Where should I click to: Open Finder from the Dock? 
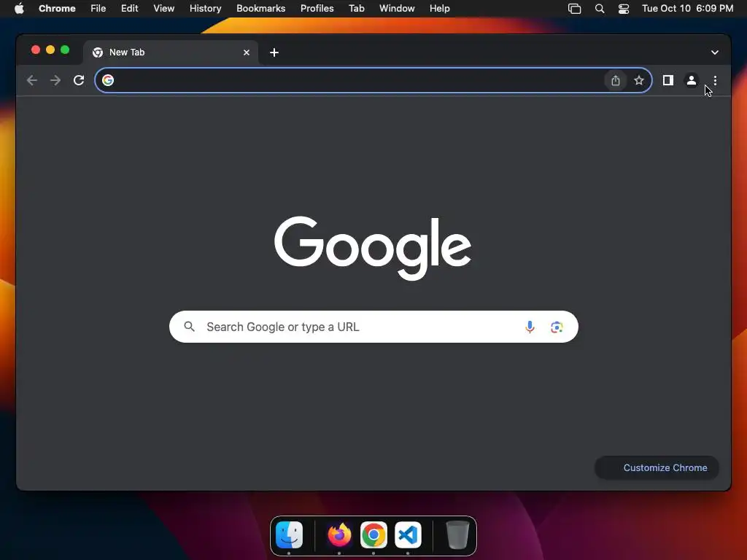tap(289, 534)
